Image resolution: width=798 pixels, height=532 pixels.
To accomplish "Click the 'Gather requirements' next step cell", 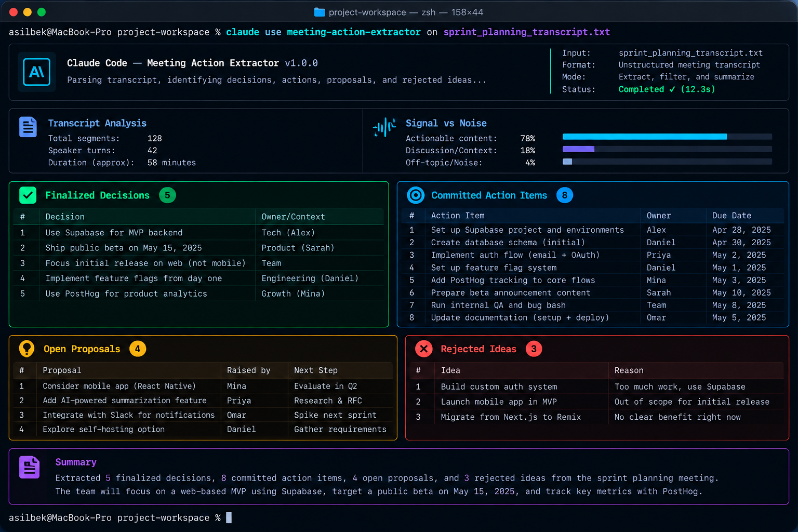I will point(340,429).
